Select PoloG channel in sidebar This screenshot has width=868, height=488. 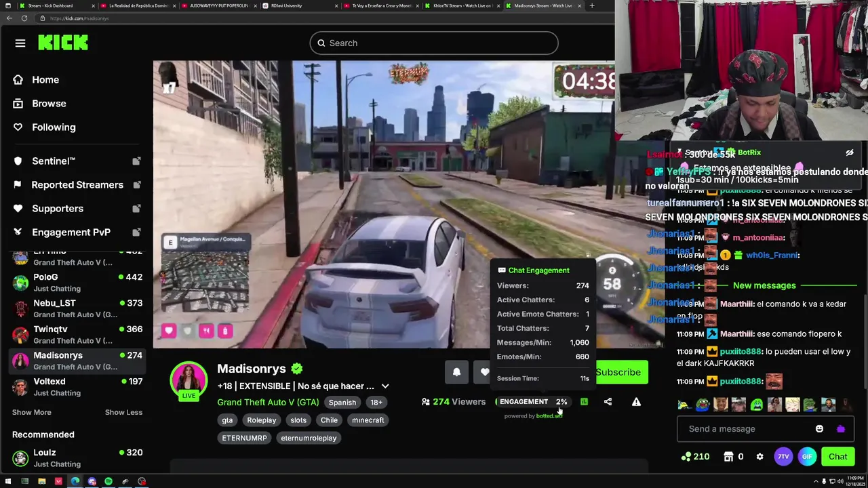point(76,283)
